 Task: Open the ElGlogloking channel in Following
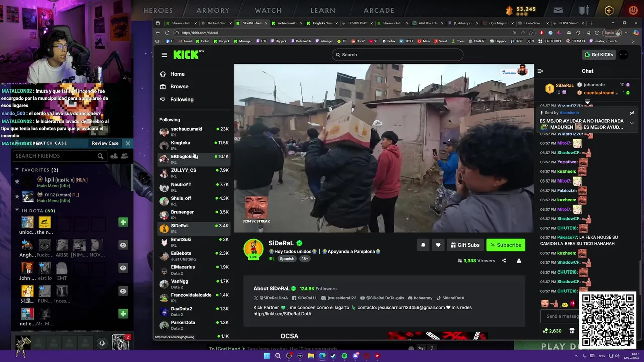pos(194,159)
